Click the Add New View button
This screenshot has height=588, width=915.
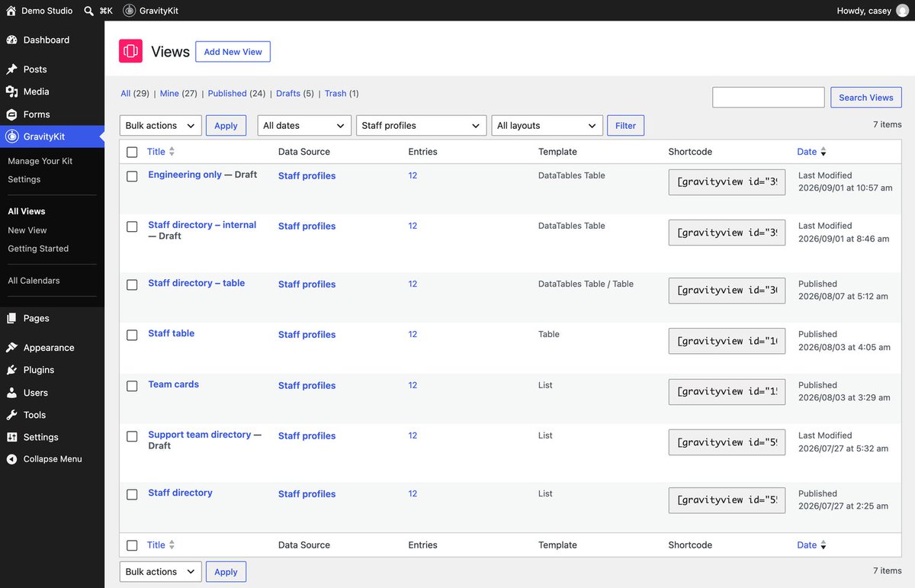tap(233, 52)
